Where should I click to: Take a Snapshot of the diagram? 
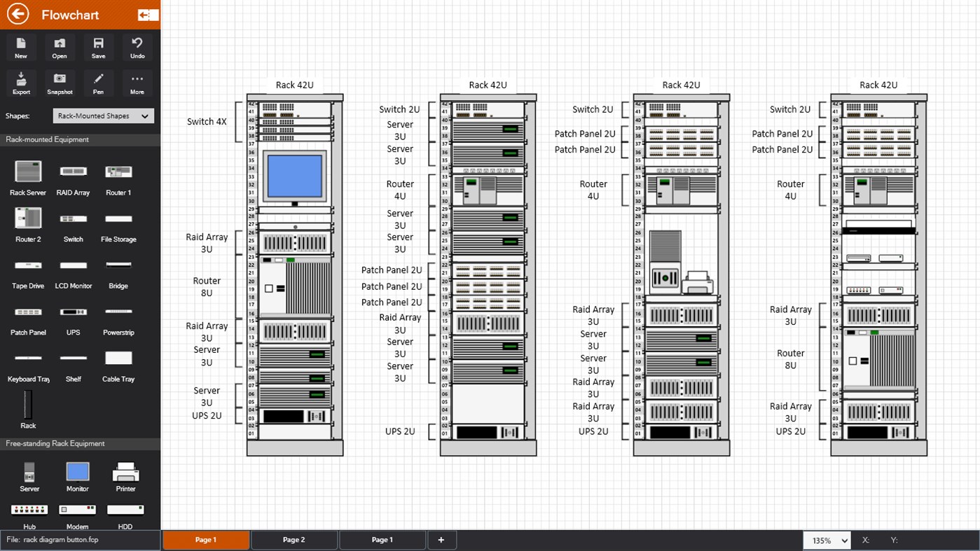(60, 83)
